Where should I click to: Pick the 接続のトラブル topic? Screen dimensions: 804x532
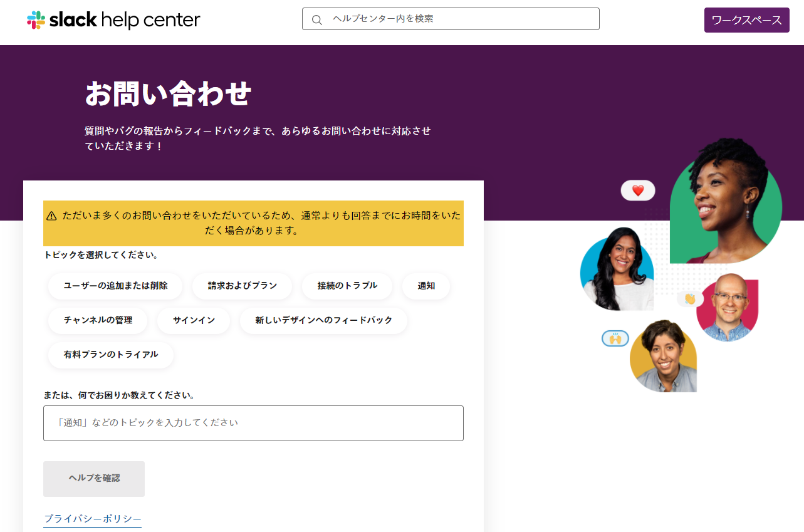[x=347, y=286]
